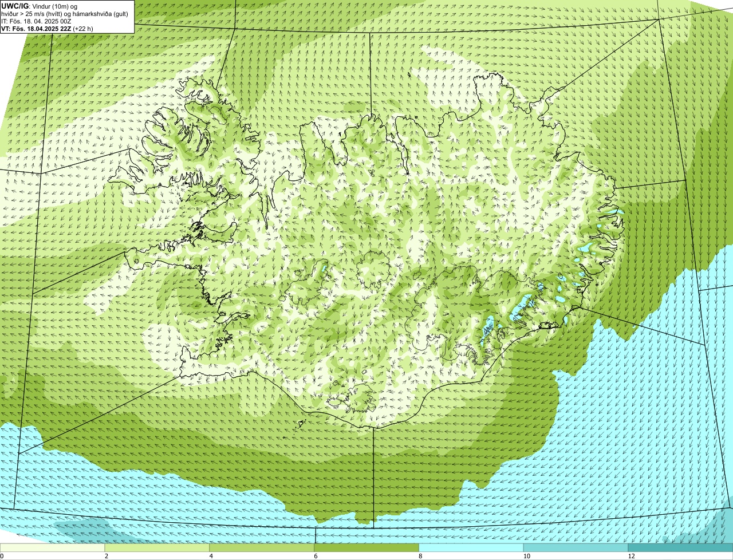The image size is (733, 560).
Task: Click the 0–2 m/s palest yellow legend swatch
Action: [53, 548]
